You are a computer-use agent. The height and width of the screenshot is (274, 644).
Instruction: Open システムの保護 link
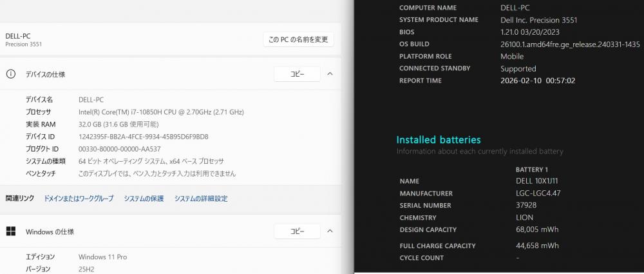[144, 199]
